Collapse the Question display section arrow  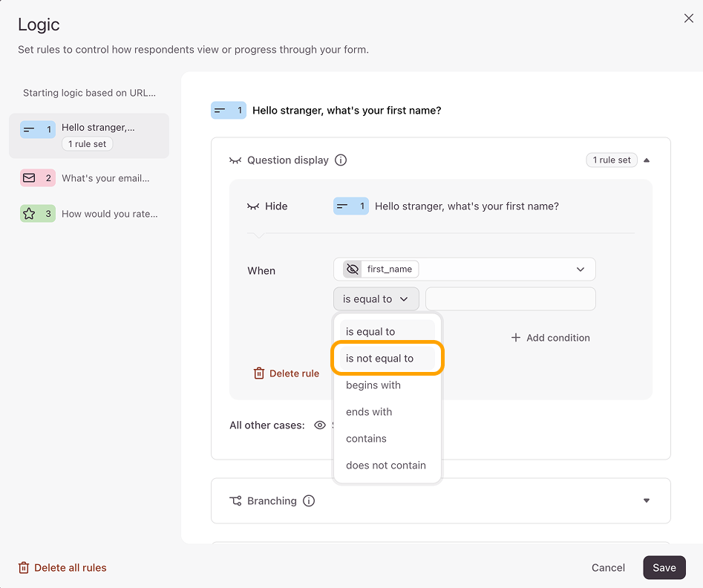point(647,160)
